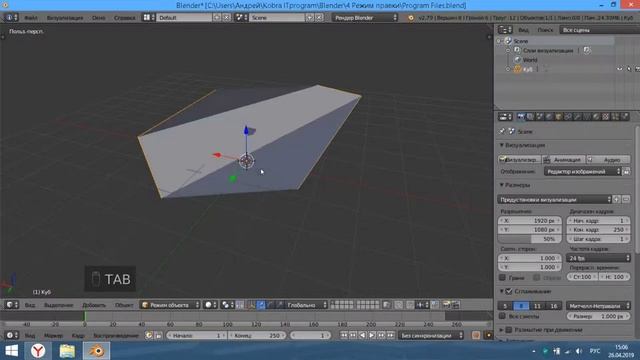Add a render preset with plus button
The width and height of the screenshot is (640, 360).
(616, 200)
